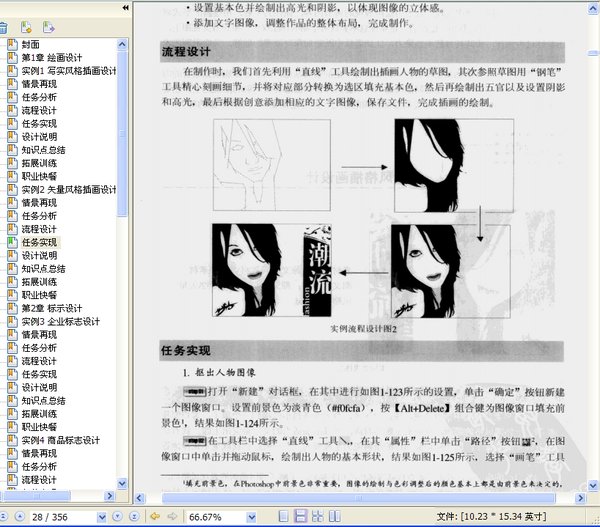Viewport: 600px width, 527px height.
Task: Click the 流程设计 heading in the document
Action: (186, 52)
